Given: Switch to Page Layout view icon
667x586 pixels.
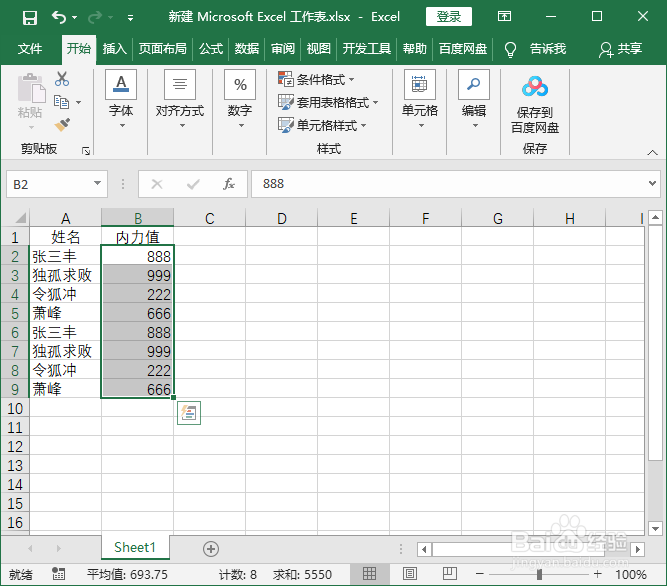Looking at the screenshot, I should 410,574.
